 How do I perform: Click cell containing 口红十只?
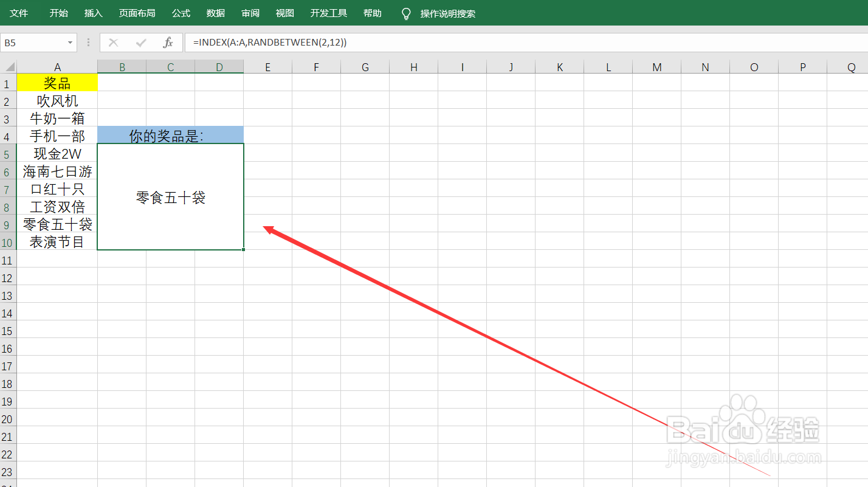pos(57,188)
